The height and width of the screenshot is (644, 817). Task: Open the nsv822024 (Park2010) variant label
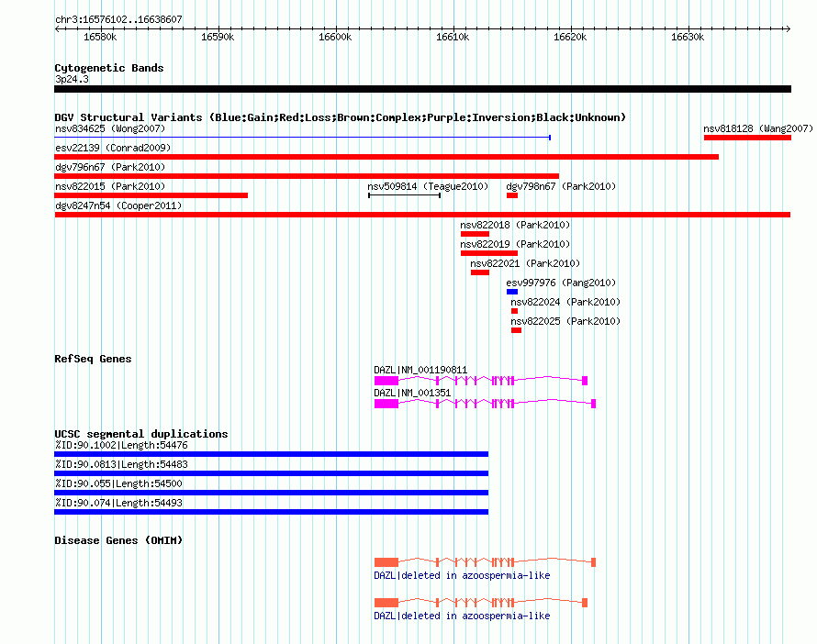tap(565, 302)
